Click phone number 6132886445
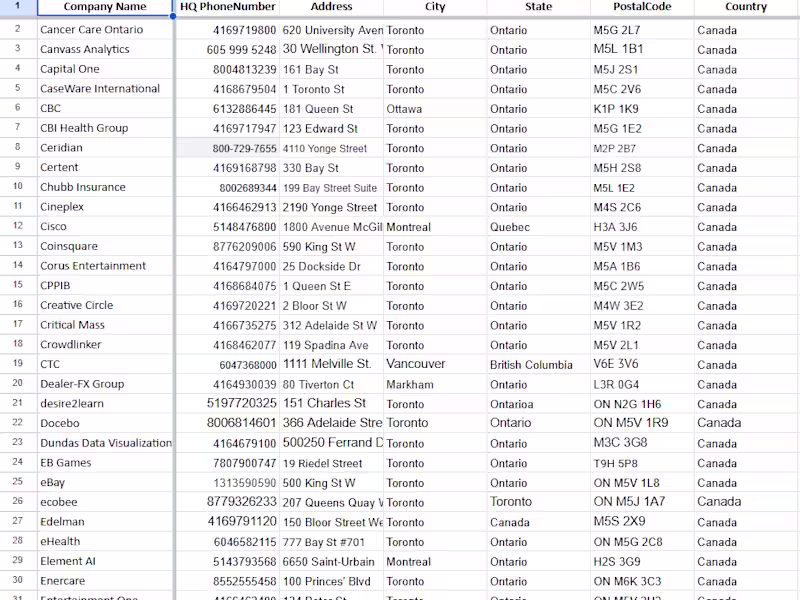Viewport: 800px width, 600px height. 228,108
